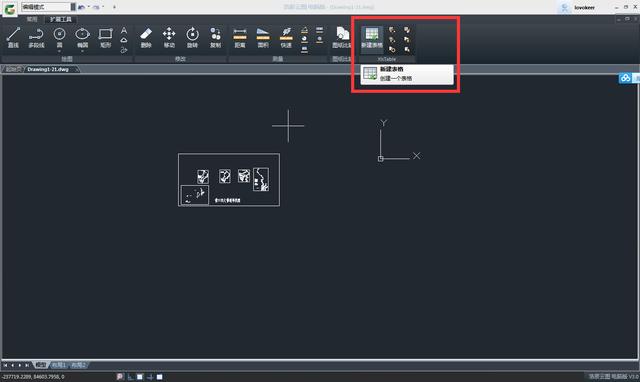The image size is (640, 382).
Task: Switch to the Drawing1-21.dwg document tab
Action: point(48,69)
